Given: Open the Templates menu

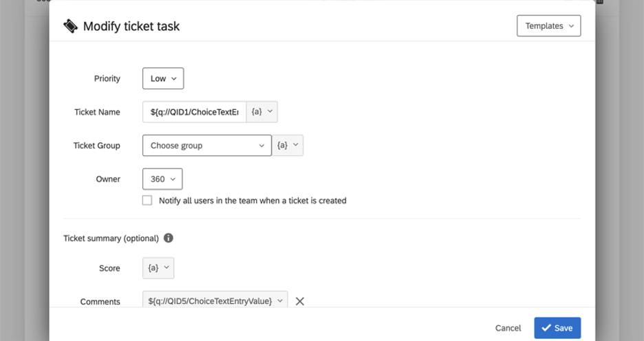Looking at the screenshot, I should tap(548, 26).
